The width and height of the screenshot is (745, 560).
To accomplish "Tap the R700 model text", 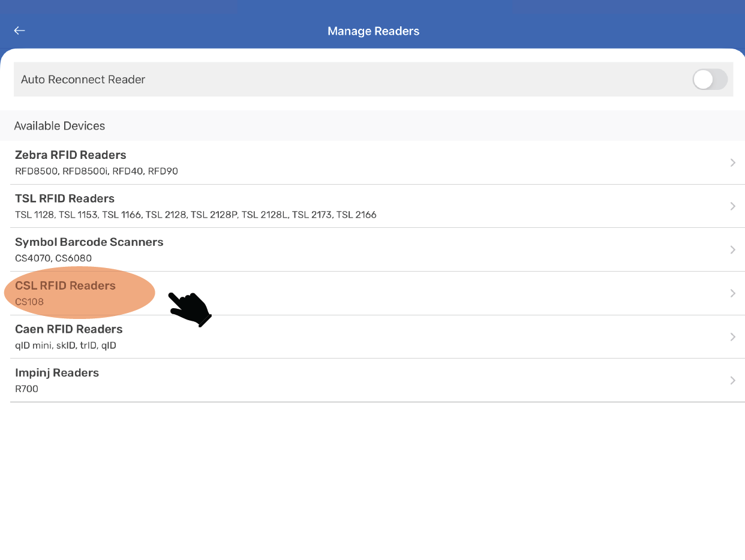I will pyautogui.click(x=26, y=389).
